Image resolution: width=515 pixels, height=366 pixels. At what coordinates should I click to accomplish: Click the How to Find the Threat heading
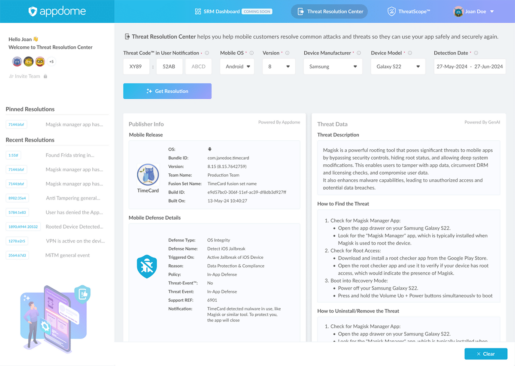click(343, 204)
